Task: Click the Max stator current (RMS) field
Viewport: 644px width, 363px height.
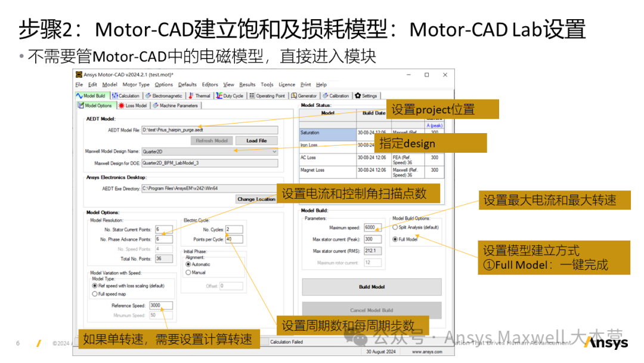Action: coord(373,251)
